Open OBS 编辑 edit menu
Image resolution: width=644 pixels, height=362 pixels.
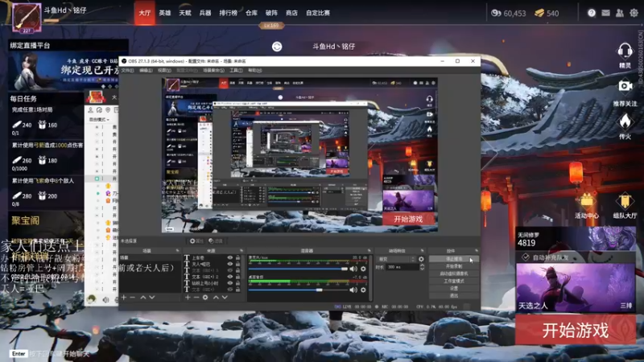point(146,71)
